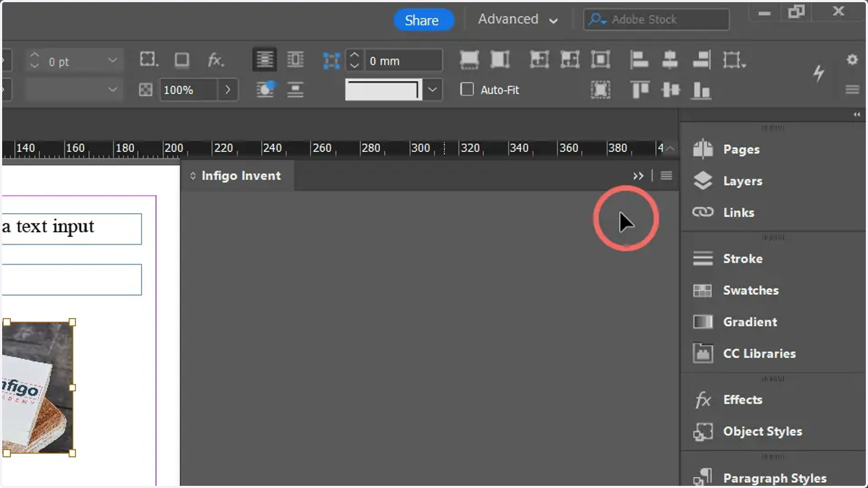Screen dimensions: 868x488
Task: Open the fx effects menu icon
Action: 216,60
